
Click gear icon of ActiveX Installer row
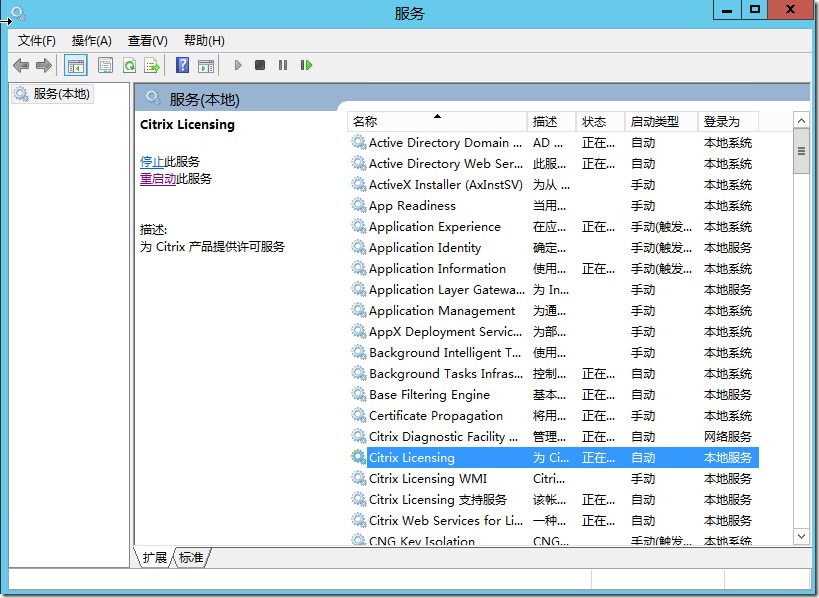[358, 184]
